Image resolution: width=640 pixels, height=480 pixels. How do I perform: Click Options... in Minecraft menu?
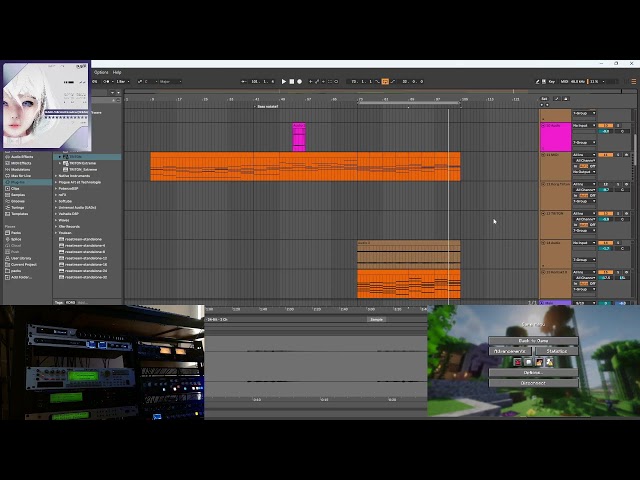coord(533,372)
